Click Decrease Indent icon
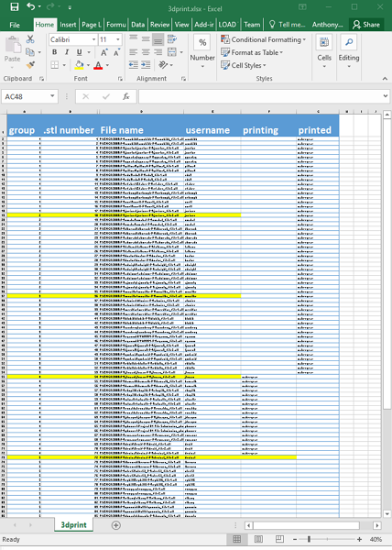This screenshot has height=550, width=392. click(x=134, y=65)
